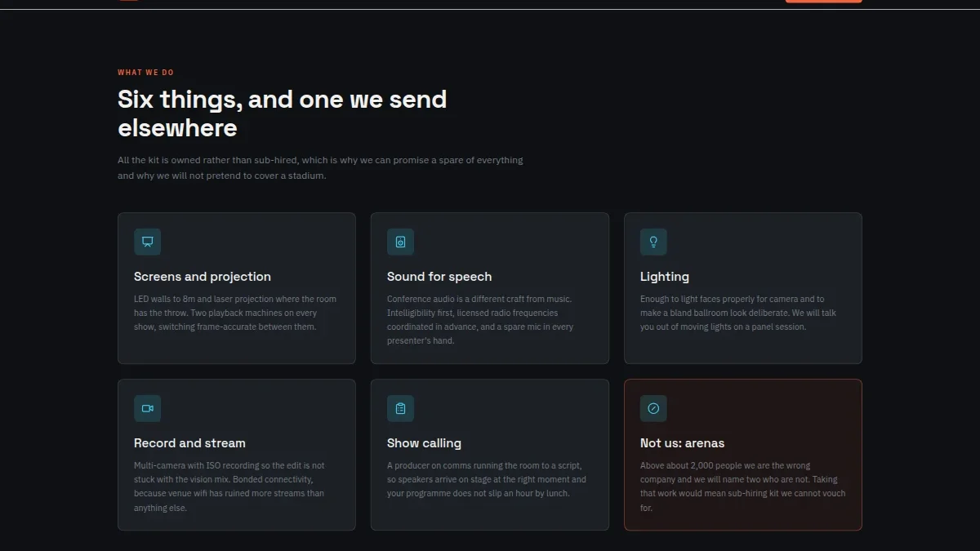
Task: Click the clipboard icon for Show calling
Action: coord(400,408)
